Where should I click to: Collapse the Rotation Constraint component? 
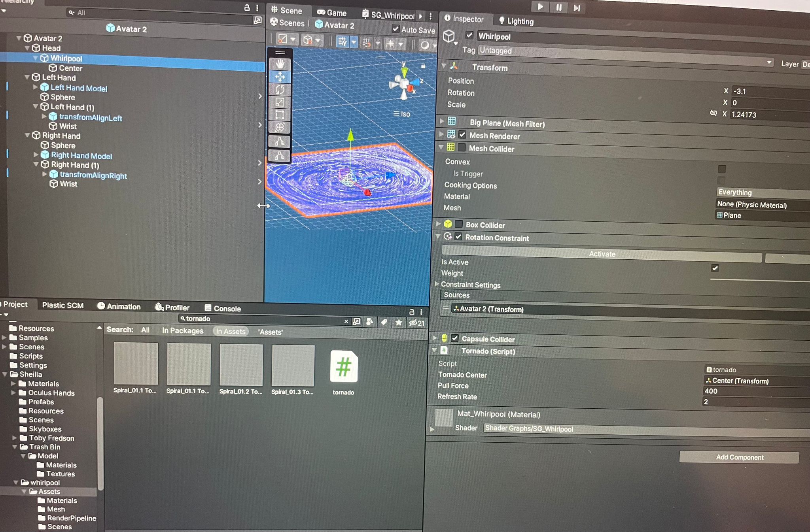point(438,236)
